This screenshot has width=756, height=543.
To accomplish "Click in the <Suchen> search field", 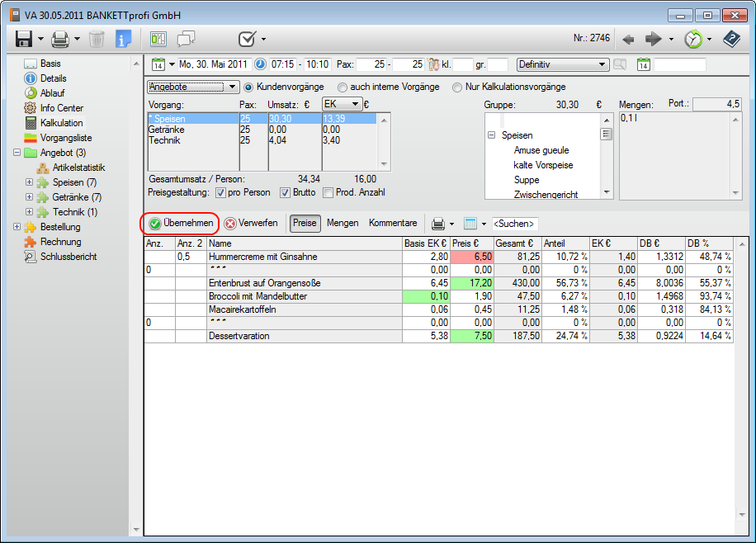I will [x=515, y=224].
